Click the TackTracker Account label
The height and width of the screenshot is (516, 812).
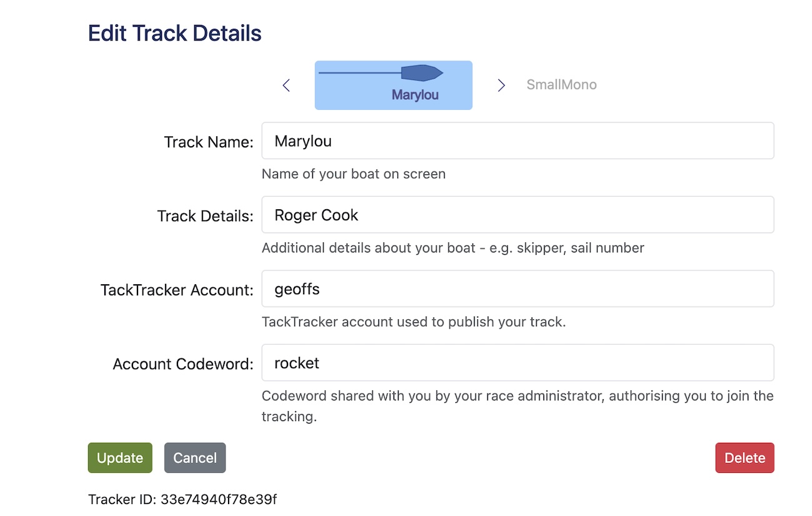click(x=177, y=290)
